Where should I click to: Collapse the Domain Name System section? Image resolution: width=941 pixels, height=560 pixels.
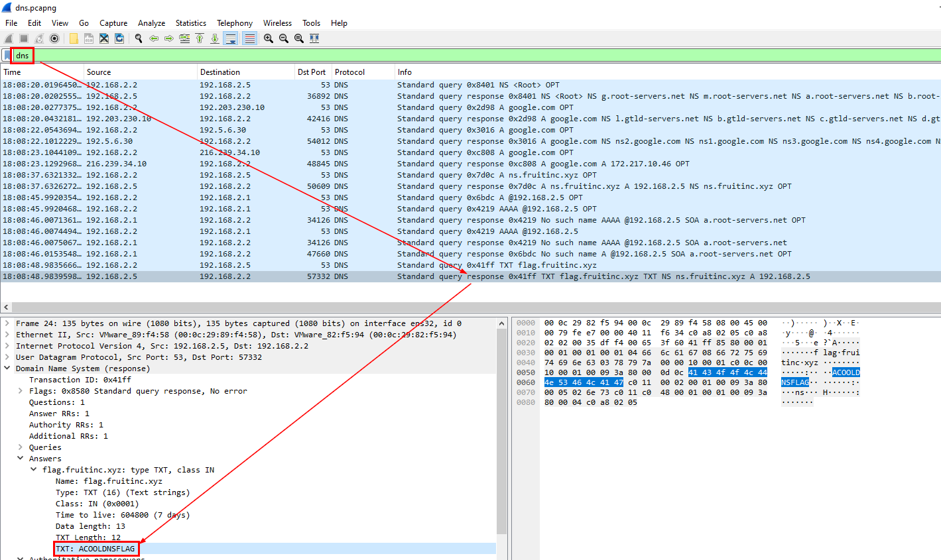point(7,368)
